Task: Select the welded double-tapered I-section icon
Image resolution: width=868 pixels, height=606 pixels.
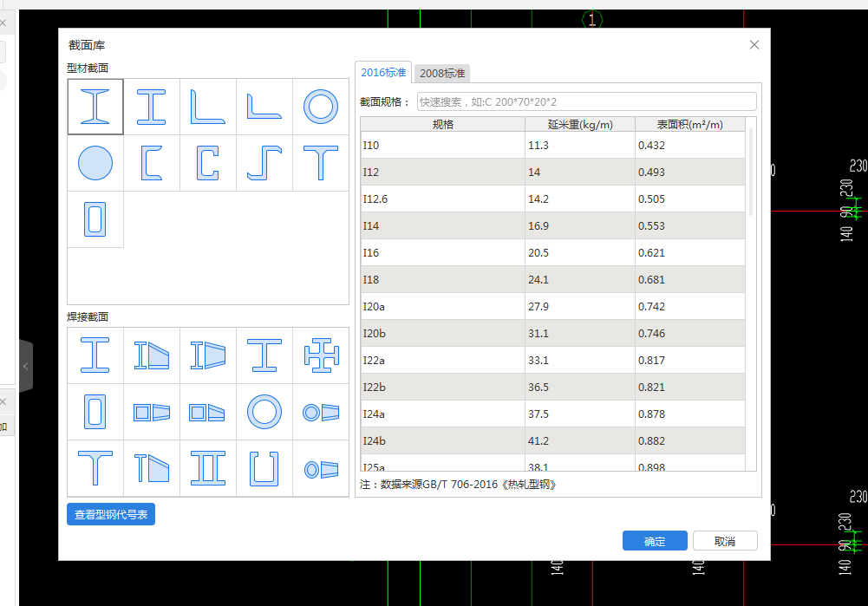Action: coord(208,355)
